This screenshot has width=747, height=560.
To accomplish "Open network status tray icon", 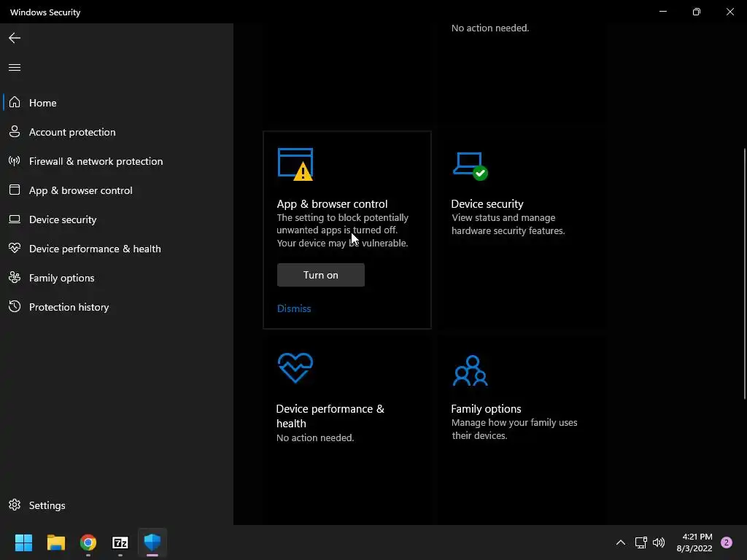I will pos(640,542).
